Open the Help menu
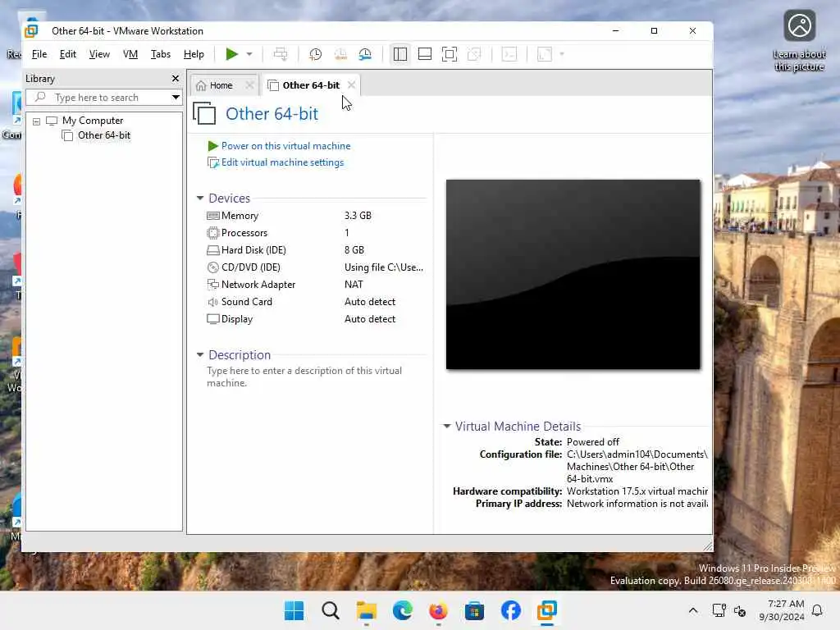This screenshot has width=840, height=630. (x=194, y=54)
